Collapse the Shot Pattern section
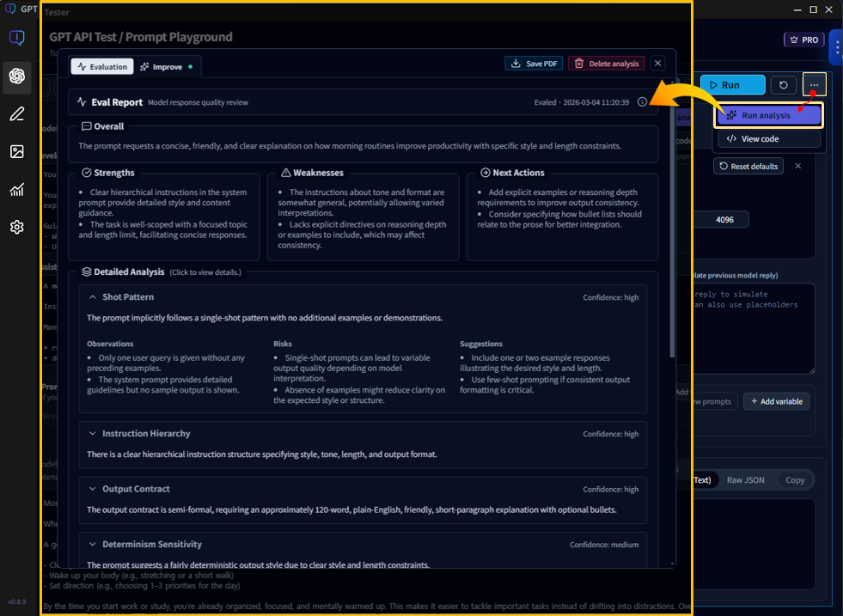Image resolution: width=843 pixels, height=616 pixels. 92,296
